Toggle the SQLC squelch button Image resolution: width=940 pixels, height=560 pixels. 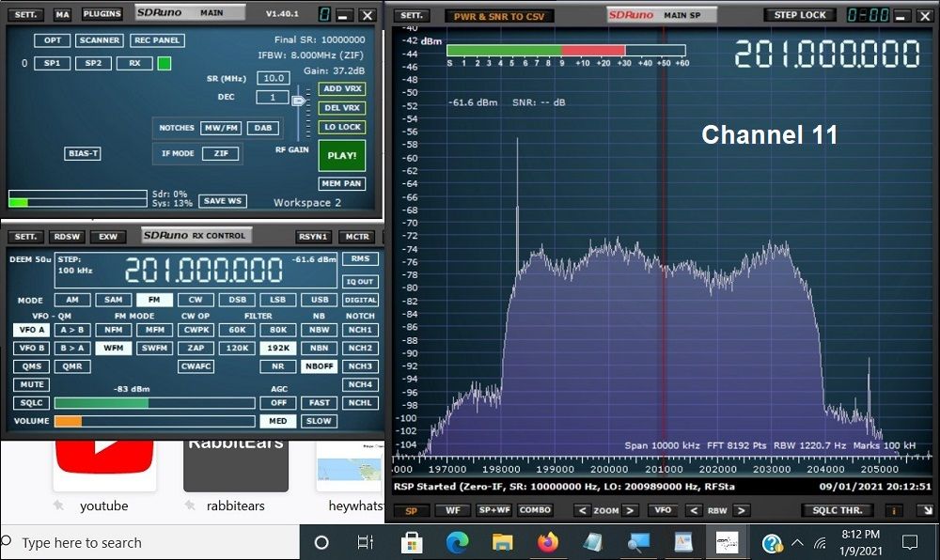32,402
